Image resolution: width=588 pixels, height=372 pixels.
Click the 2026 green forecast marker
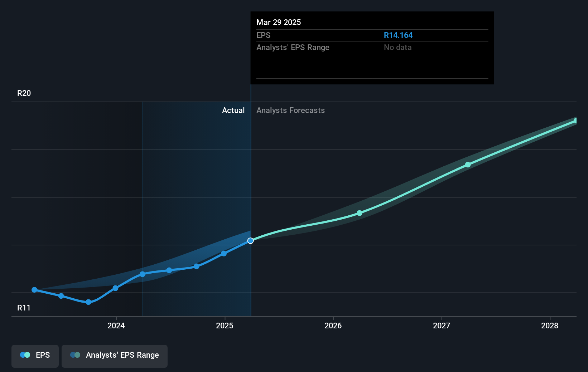(359, 213)
